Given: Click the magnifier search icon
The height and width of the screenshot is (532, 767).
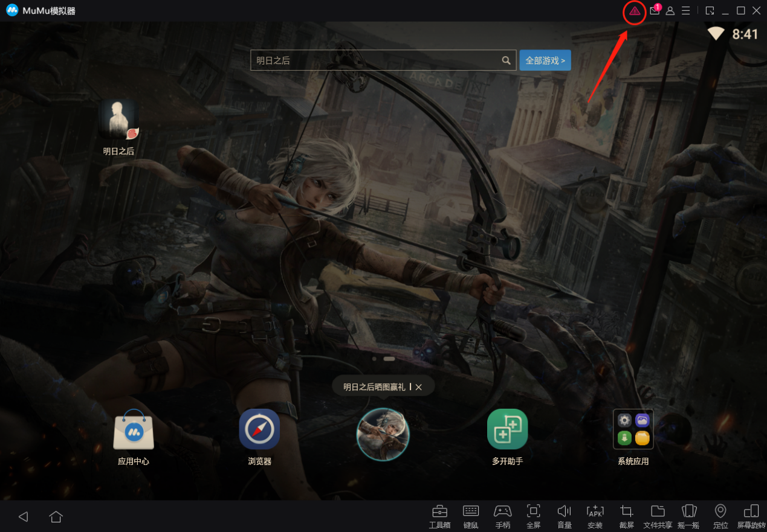Looking at the screenshot, I should point(506,60).
